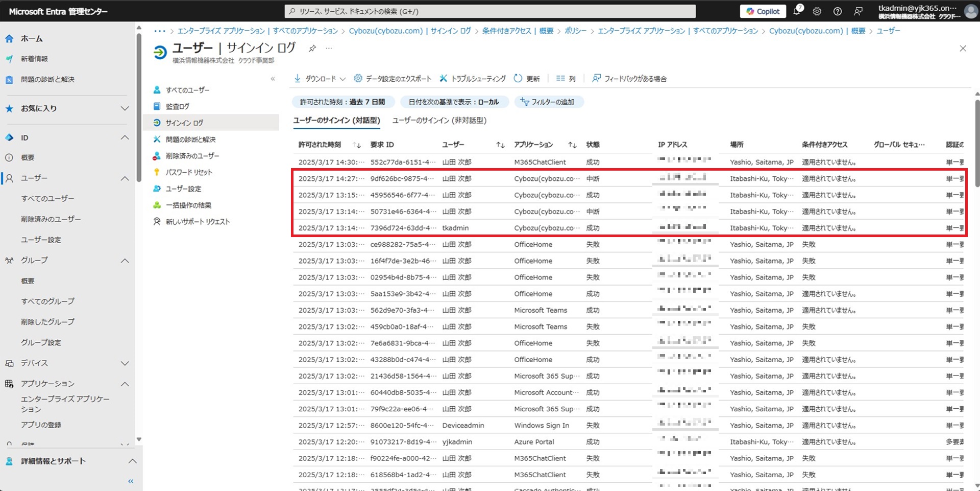This screenshot has width=980, height=491.
Task: Go to ポリシー breadcrumb link
Action: [575, 31]
